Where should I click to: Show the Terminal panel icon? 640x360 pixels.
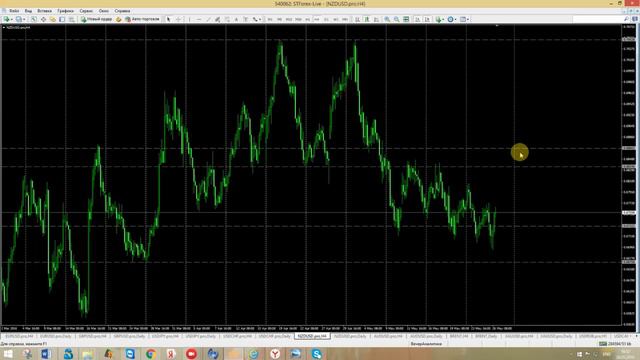pos(62,19)
